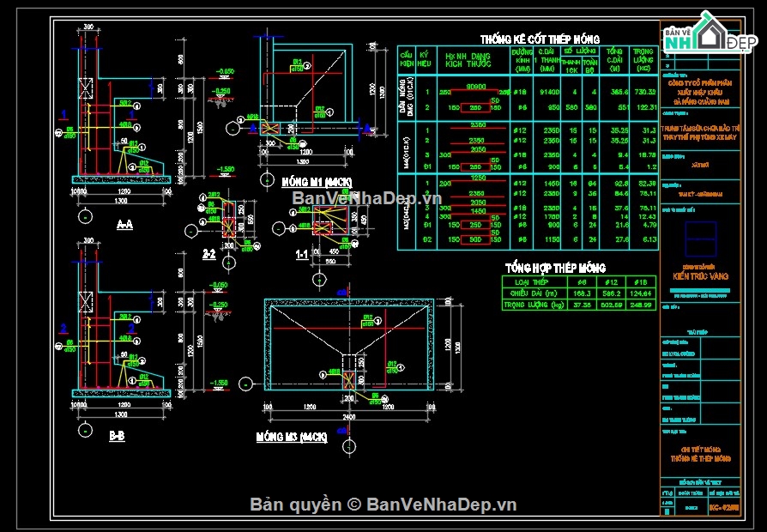Select the THỐNG KÊ CỐT THÉP MÓNG table title

pos(540,39)
